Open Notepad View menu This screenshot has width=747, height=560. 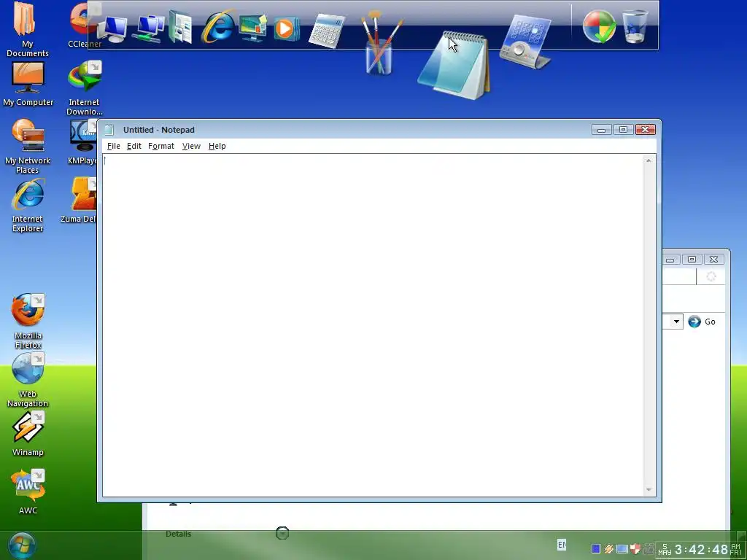pos(191,146)
